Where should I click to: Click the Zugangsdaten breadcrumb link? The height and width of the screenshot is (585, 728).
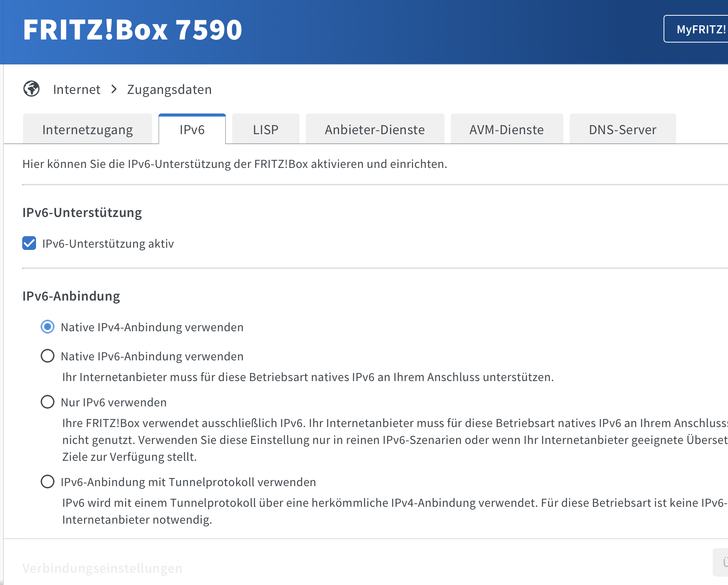pos(169,89)
